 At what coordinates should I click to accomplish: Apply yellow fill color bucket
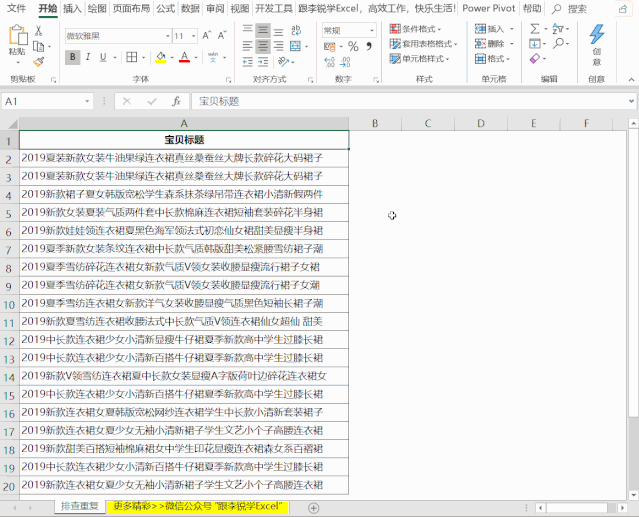coord(161,57)
